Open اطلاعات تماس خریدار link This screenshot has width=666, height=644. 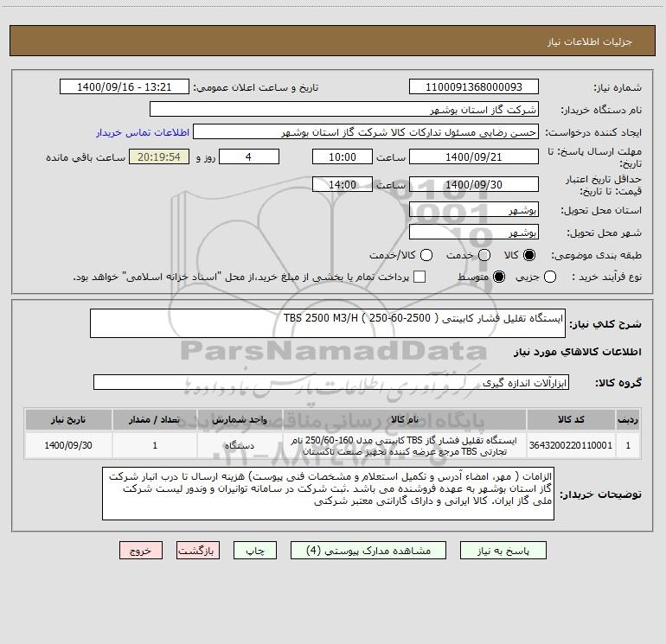(143, 132)
